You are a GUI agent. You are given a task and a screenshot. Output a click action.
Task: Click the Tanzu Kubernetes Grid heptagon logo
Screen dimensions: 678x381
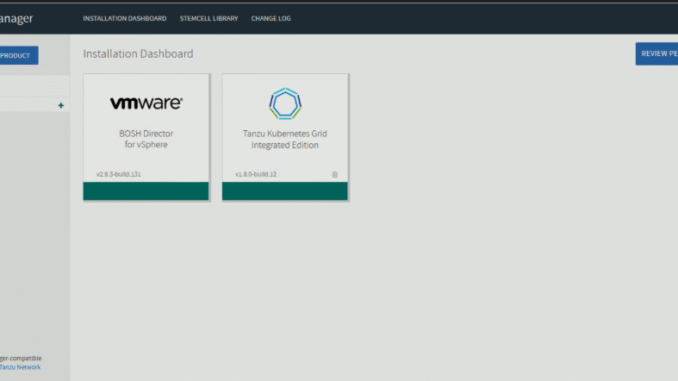point(285,103)
